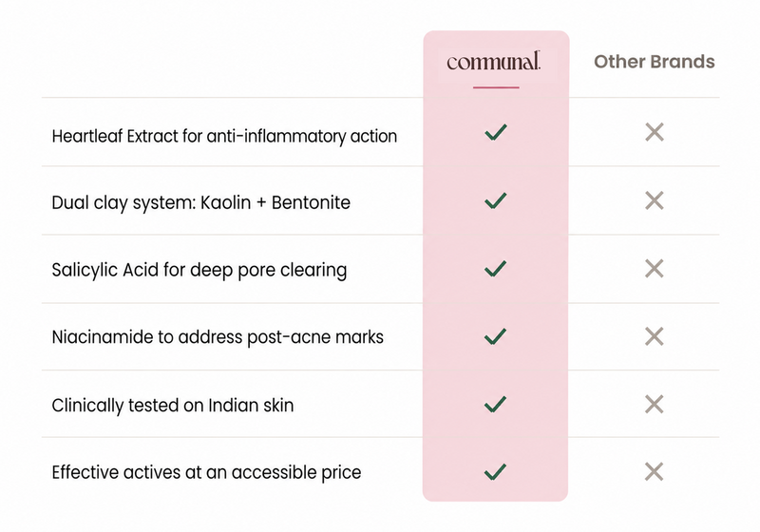The height and width of the screenshot is (532, 760).
Task: Select Dual clay system: Kaolin + Bentonite text
Action: [201, 203]
